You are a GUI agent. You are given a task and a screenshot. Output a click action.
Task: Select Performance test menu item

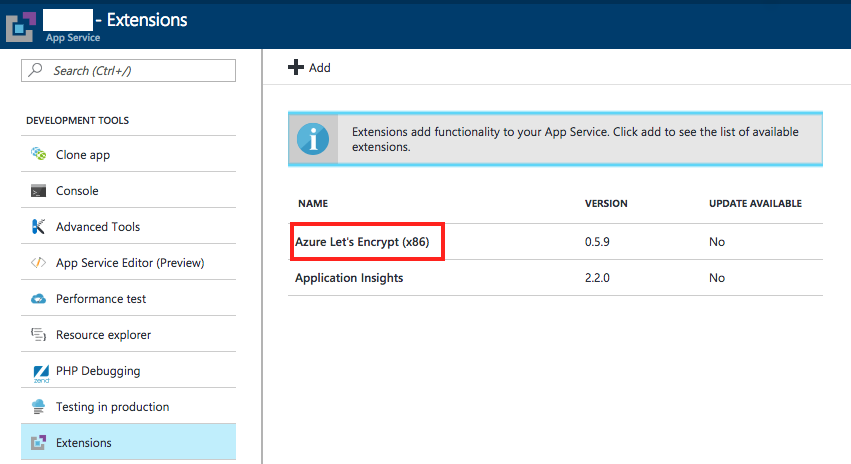[x=129, y=298]
